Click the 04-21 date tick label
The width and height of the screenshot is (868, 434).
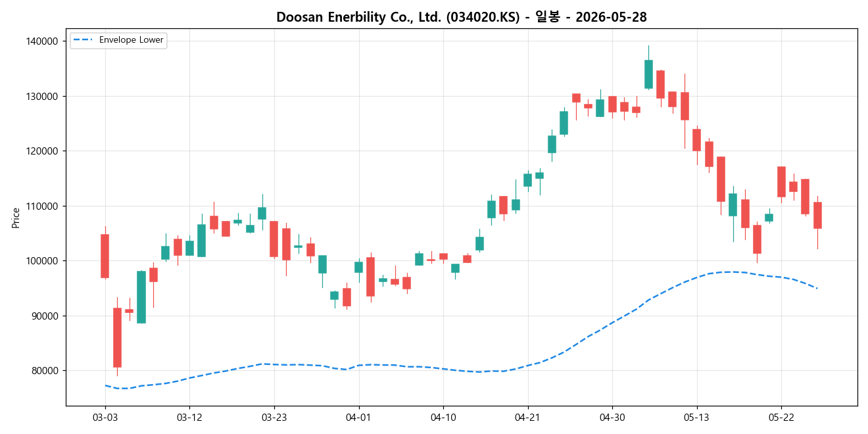527,418
